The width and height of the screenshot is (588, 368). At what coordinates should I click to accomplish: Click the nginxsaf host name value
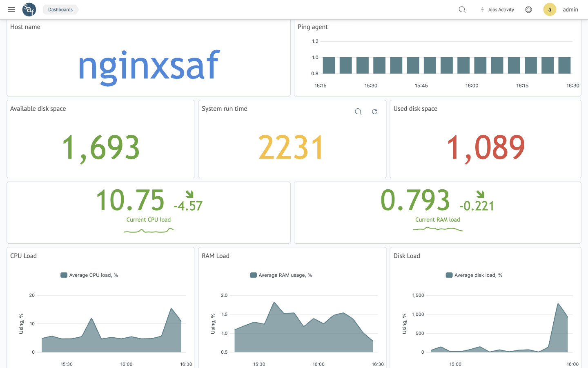click(149, 65)
